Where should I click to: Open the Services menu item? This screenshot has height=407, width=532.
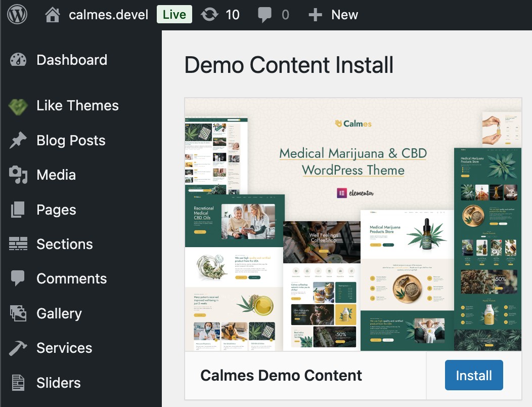(x=64, y=348)
